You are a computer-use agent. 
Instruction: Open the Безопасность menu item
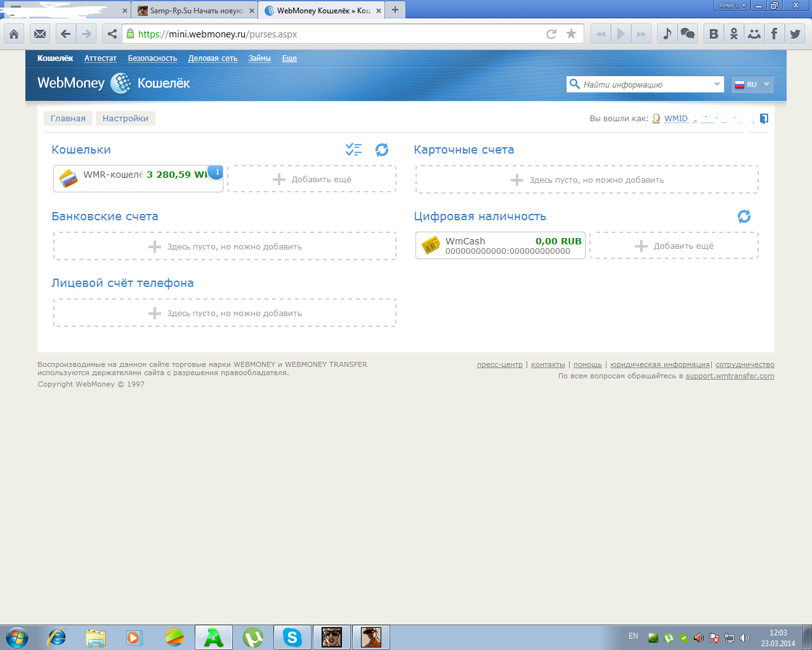152,58
